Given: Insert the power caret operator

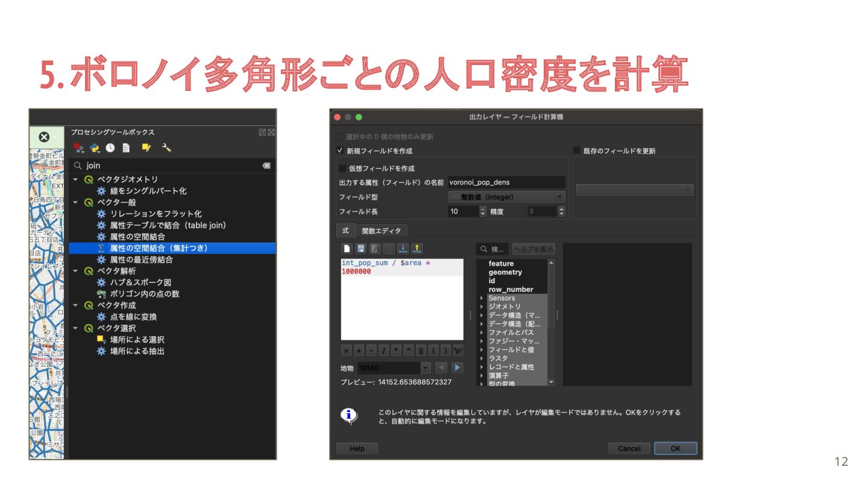Looking at the screenshot, I should coord(409,351).
